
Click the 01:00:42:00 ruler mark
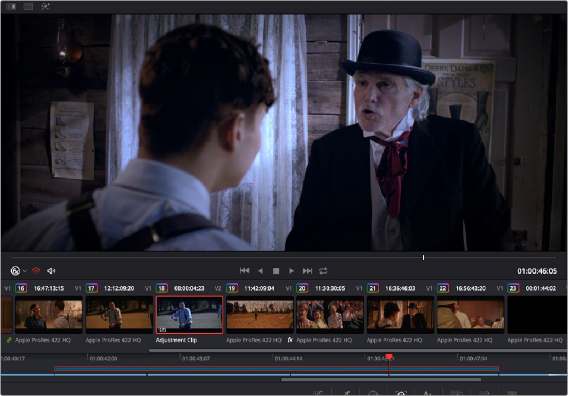103,358
